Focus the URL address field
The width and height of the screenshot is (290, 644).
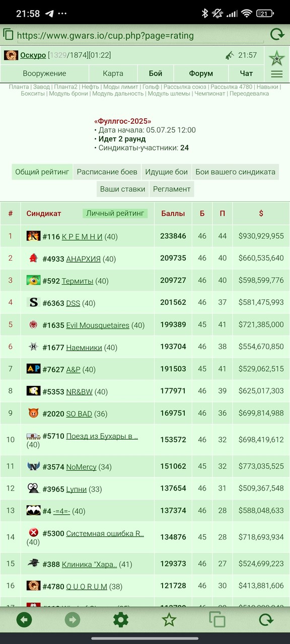coord(140,36)
